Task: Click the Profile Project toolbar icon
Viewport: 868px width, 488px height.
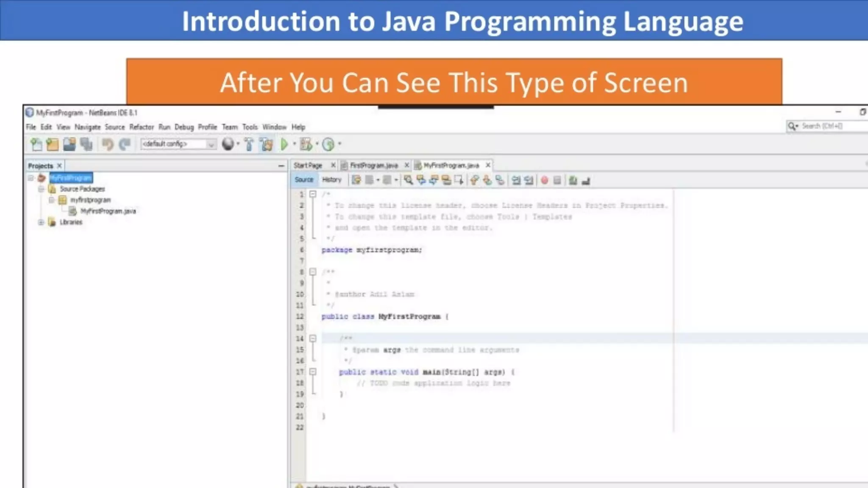Action: point(328,144)
